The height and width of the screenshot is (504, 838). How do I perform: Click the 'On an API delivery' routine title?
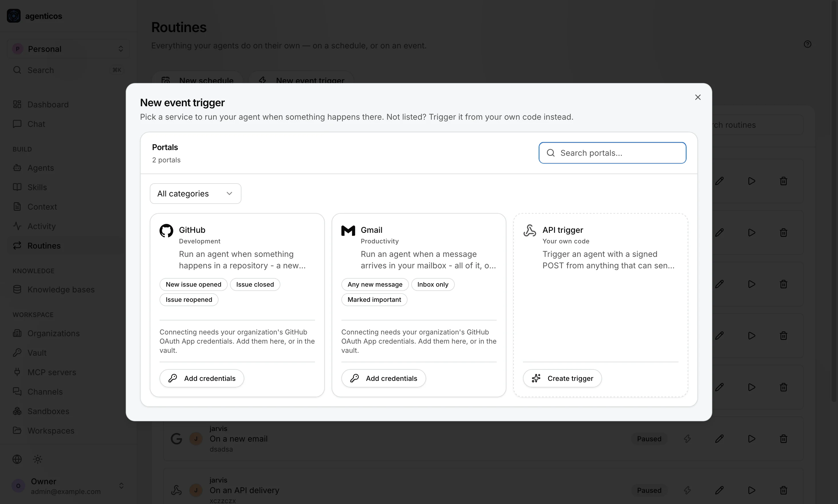click(x=244, y=491)
